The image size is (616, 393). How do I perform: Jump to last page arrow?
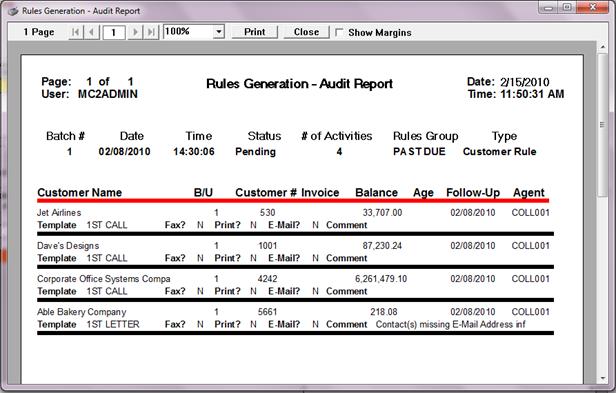[151, 32]
